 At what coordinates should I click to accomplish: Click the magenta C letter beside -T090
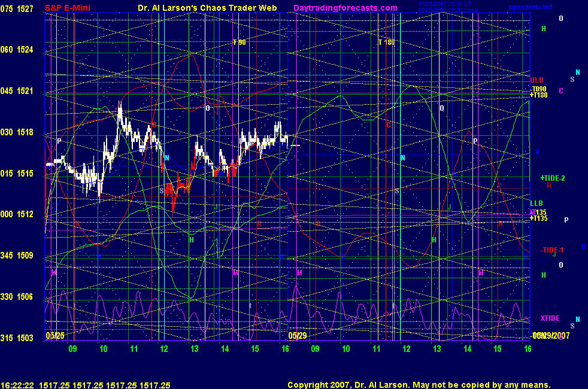coord(561,91)
